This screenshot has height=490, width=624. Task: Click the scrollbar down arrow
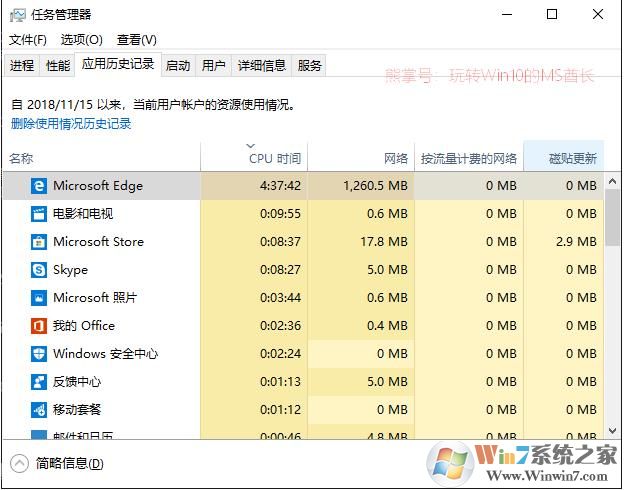pyautogui.click(x=613, y=430)
